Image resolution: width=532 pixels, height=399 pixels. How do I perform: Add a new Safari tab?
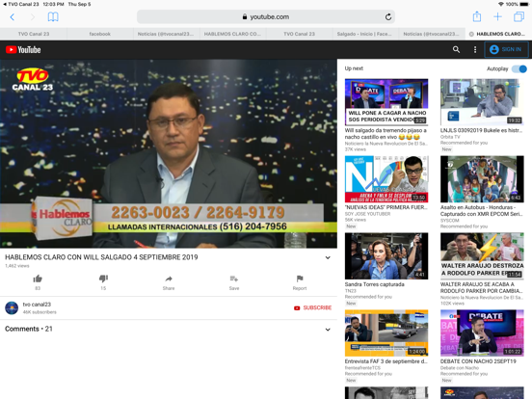coord(497,16)
